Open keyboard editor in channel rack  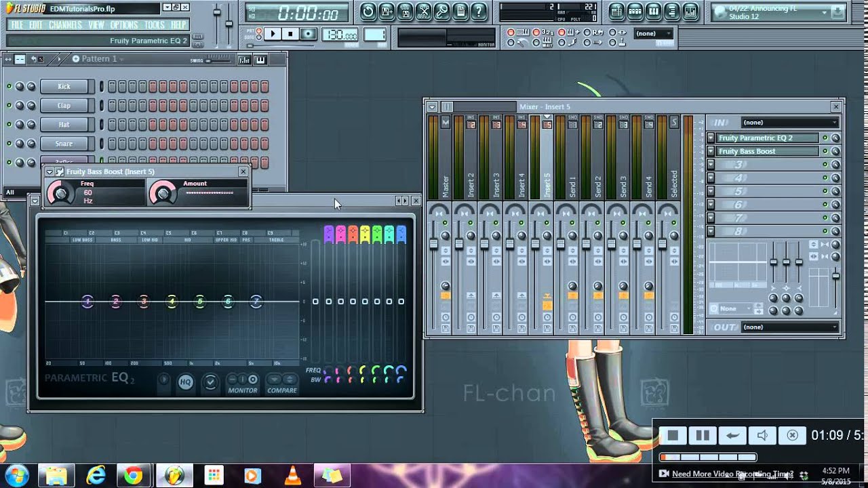[x=260, y=60]
